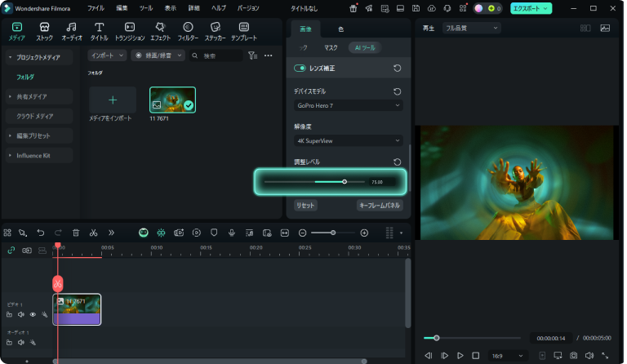Lock the ビデオ 1 track
The height and width of the screenshot is (364, 627).
[9, 314]
